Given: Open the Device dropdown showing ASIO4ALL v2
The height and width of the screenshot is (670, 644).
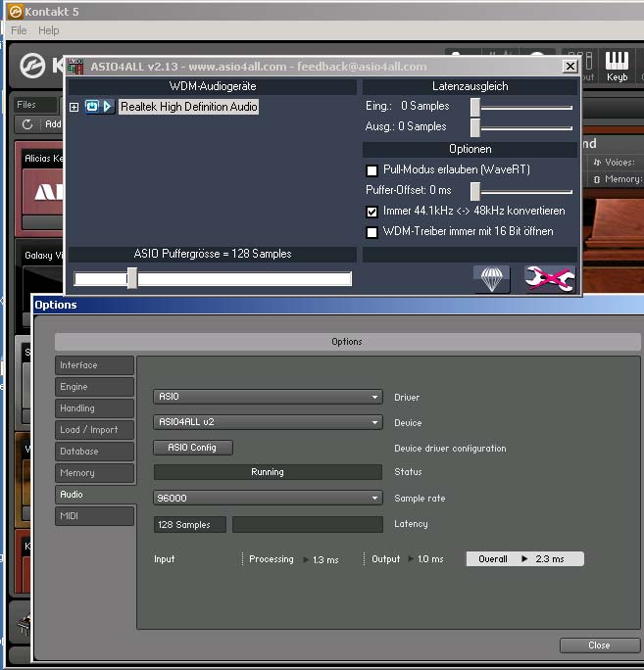Looking at the screenshot, I should click(x=268, y=422).
